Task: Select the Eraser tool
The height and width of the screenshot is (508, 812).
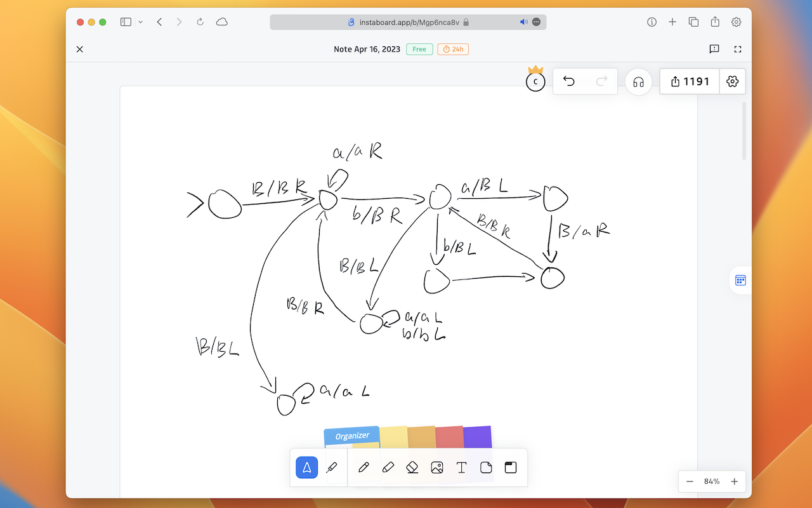Action: tap(412, 467)
